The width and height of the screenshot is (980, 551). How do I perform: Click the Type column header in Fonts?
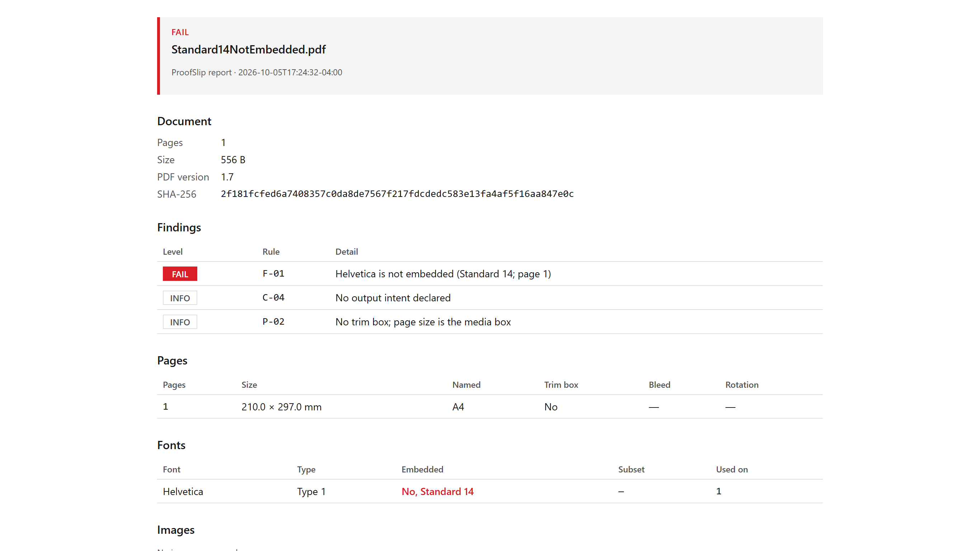click(306, 470)
